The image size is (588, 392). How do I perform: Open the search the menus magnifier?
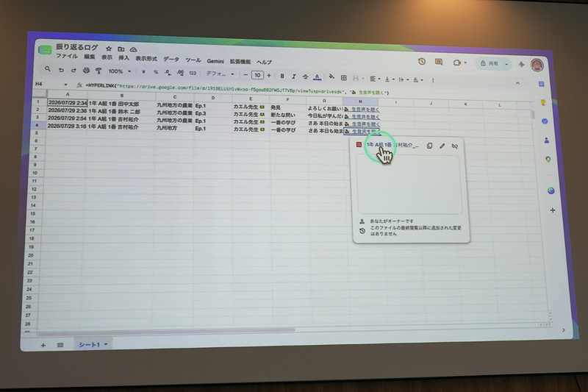click(x=47, y=69)
